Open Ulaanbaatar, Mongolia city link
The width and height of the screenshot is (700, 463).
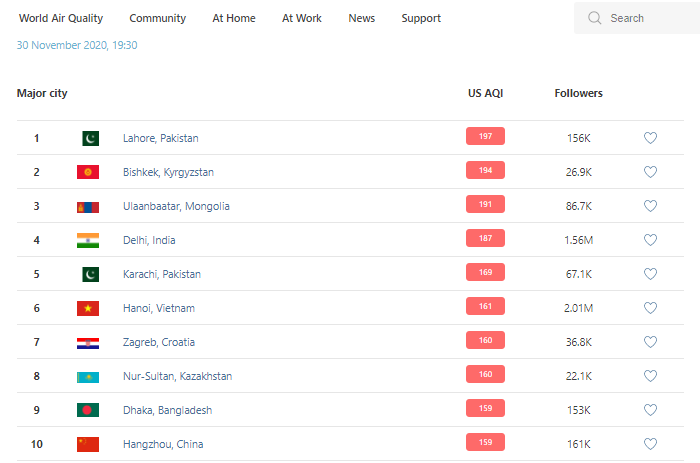(176, 206)
